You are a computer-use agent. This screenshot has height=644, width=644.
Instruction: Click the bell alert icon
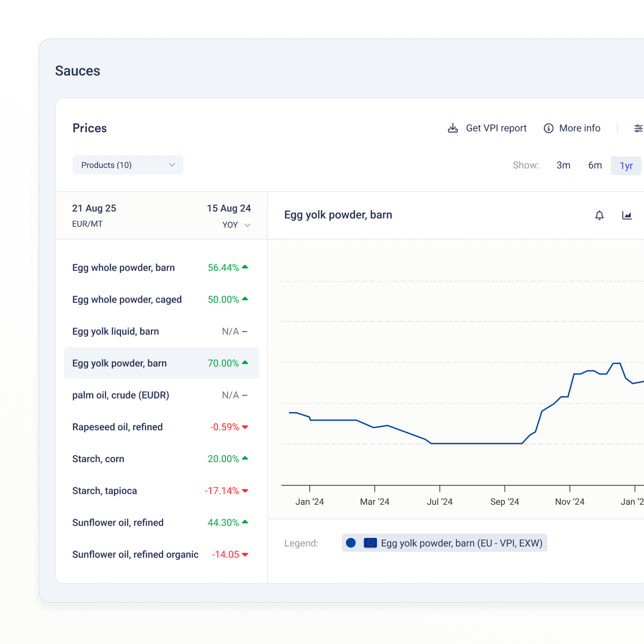point(599,215)
